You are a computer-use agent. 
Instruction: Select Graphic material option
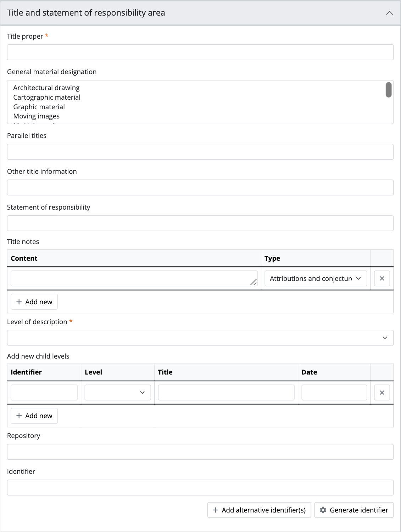(39, 107)
